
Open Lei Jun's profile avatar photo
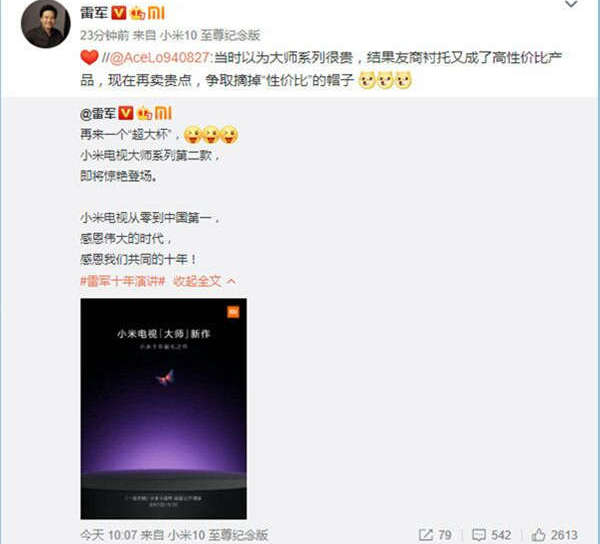tap(46, 23)
